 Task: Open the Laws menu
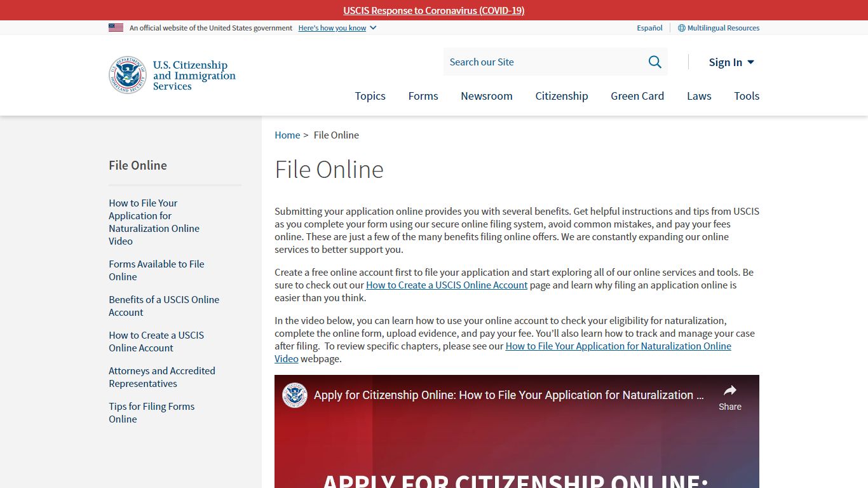pyautogui.click(x=699, y=96)
